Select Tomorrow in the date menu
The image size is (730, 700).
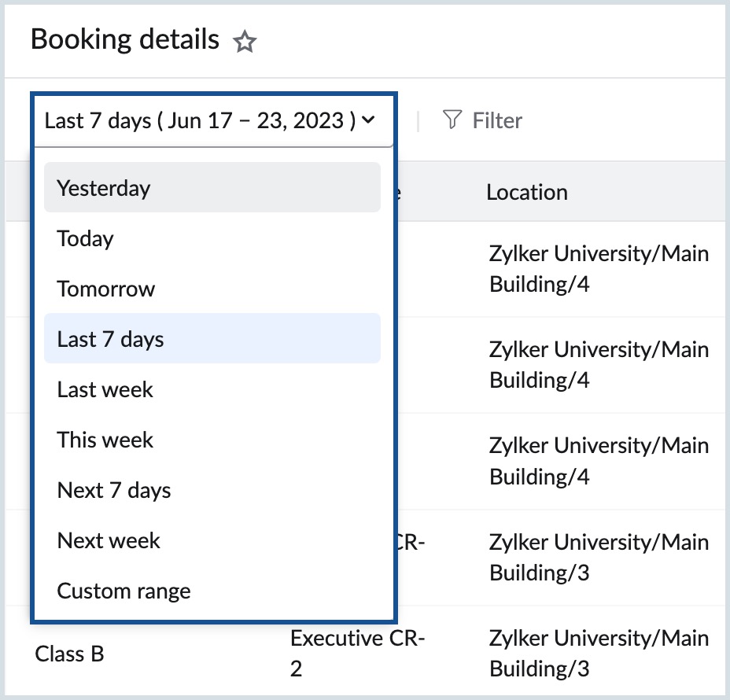point(105,289)
